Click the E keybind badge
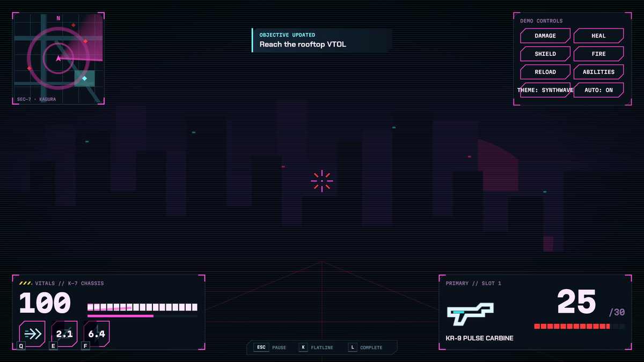The height and width of the screenshot is (362, 644). (x=54, y=346)
